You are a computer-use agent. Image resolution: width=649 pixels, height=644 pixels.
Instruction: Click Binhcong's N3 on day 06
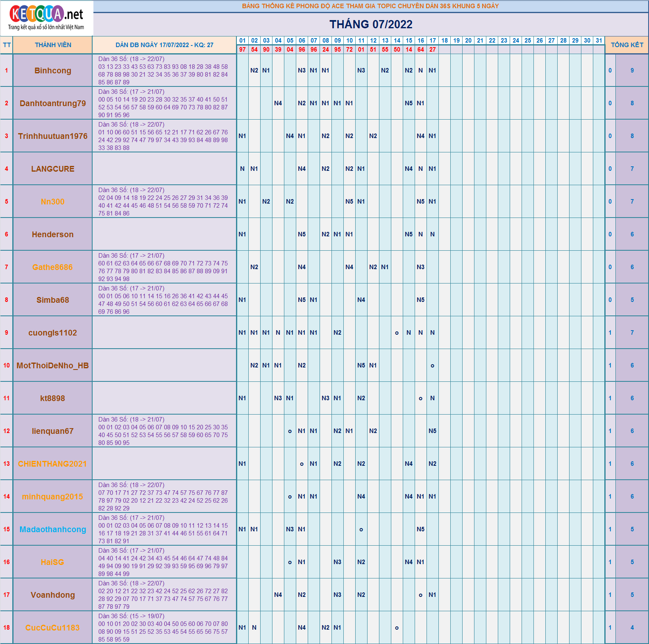[x=302, y=70]
